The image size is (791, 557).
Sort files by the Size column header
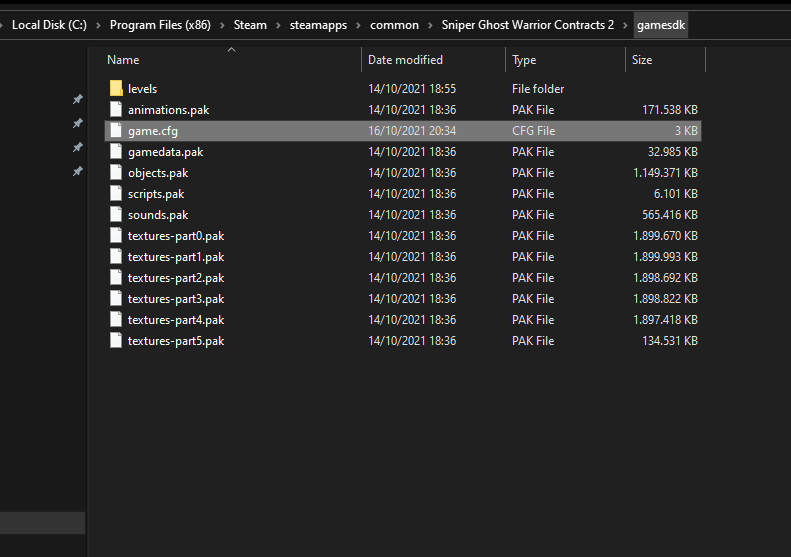(642, 60)
